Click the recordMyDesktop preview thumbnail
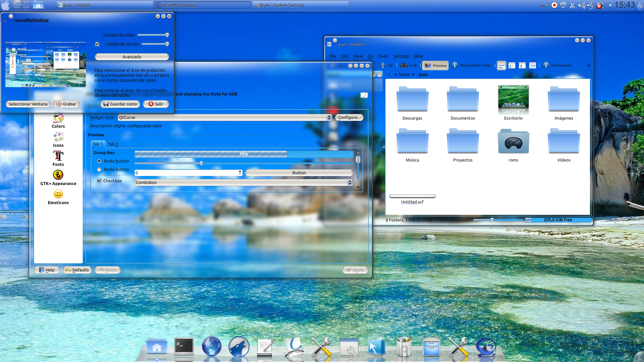This screenshot has height=362, width=644. 46,64
